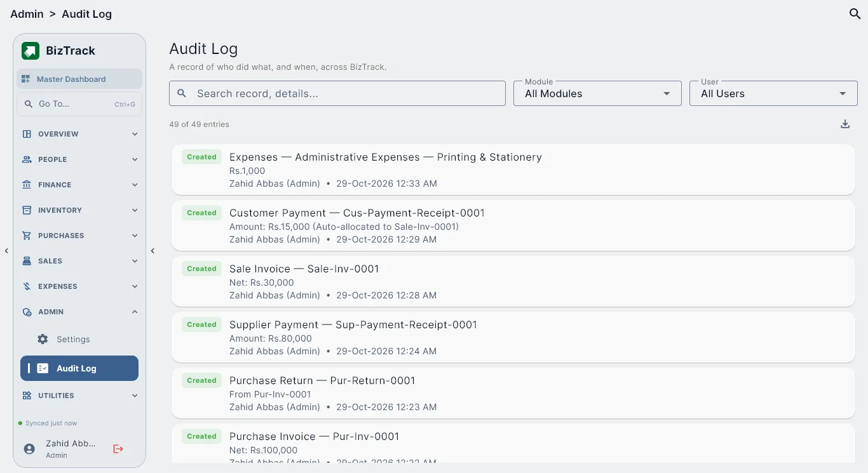
Task: Click the Inventory box icon
Action: pos(27,210)
